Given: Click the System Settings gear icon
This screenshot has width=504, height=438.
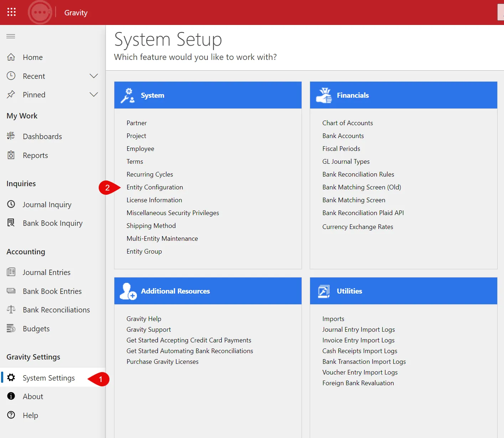Looking at the screenshot, I should coord(11,377).
